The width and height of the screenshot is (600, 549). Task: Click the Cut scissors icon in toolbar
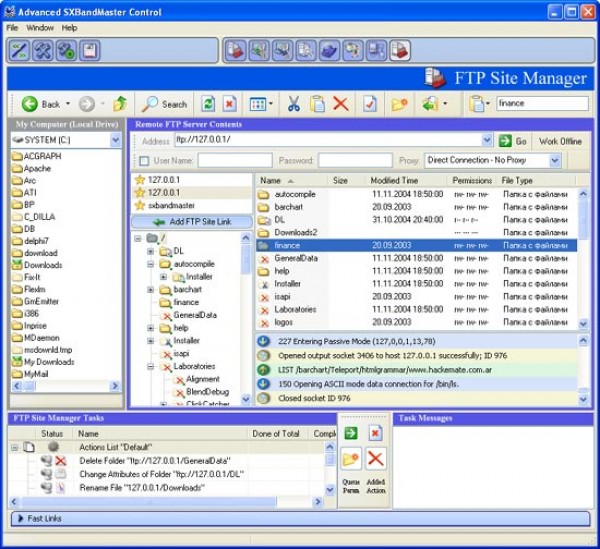tap(293, 103)
